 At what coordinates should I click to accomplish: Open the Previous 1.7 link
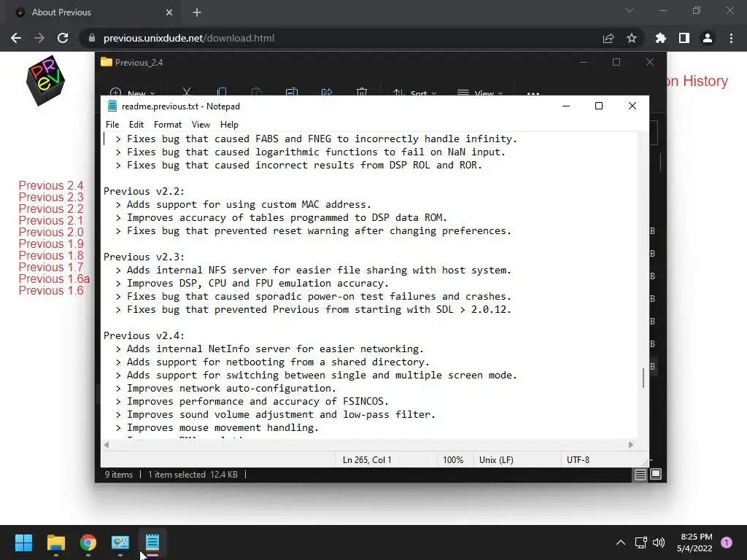point(51,267)
